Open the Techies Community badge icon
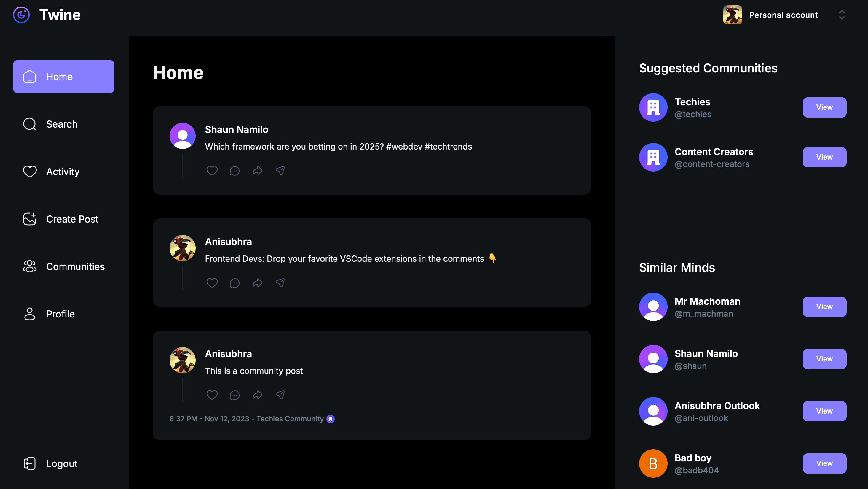Image resolution: width=868 pixels, height=489 pixels. (331, 418)
